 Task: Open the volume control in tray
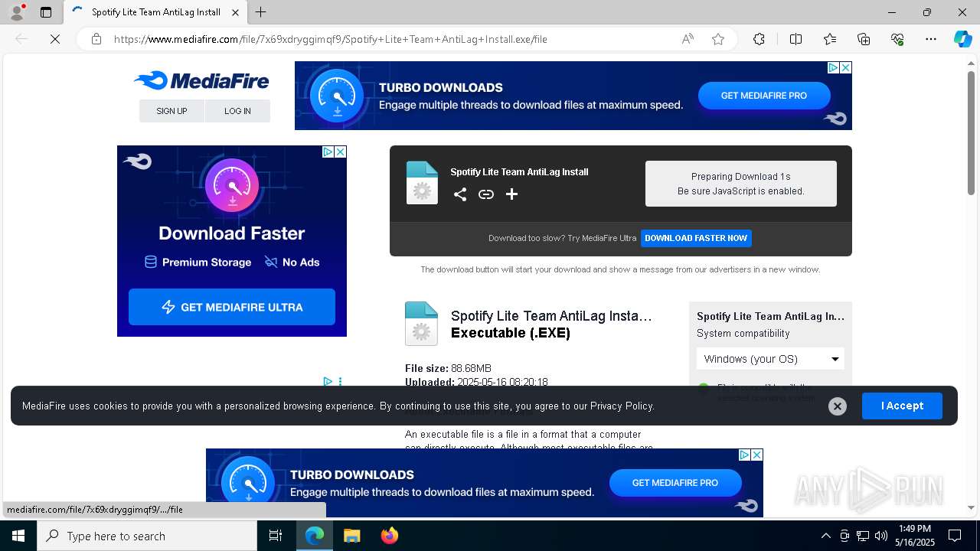(x=881, y=536)
